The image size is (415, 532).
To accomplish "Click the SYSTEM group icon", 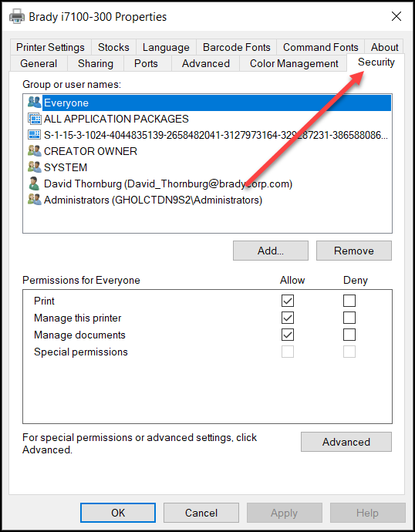I will click(34, 167).
